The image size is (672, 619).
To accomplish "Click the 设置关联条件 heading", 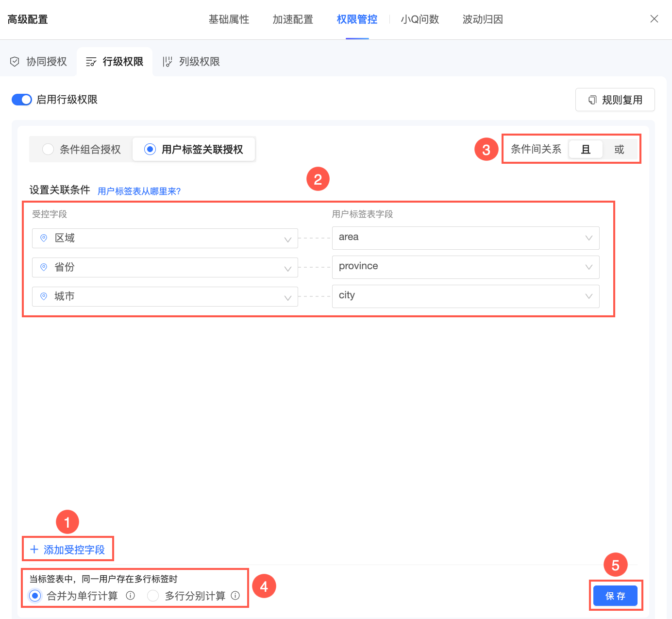I will [x=60, y=190].
